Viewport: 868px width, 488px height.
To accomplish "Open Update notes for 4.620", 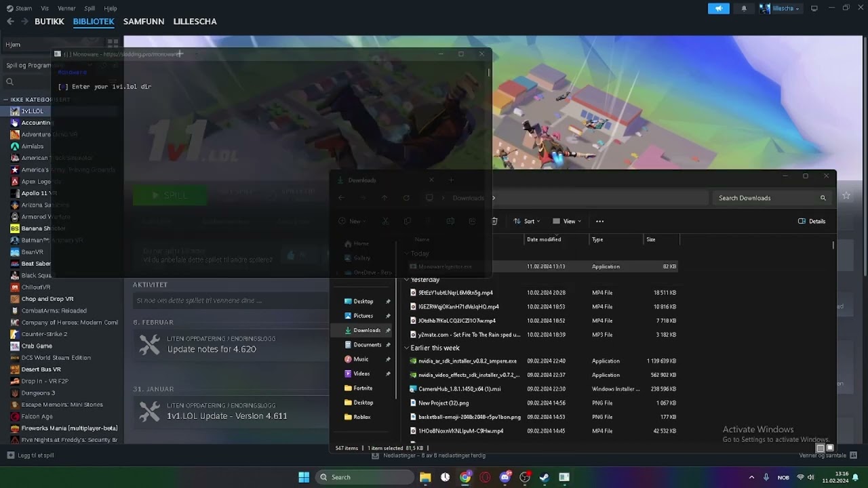I will [x=212, y=349].
